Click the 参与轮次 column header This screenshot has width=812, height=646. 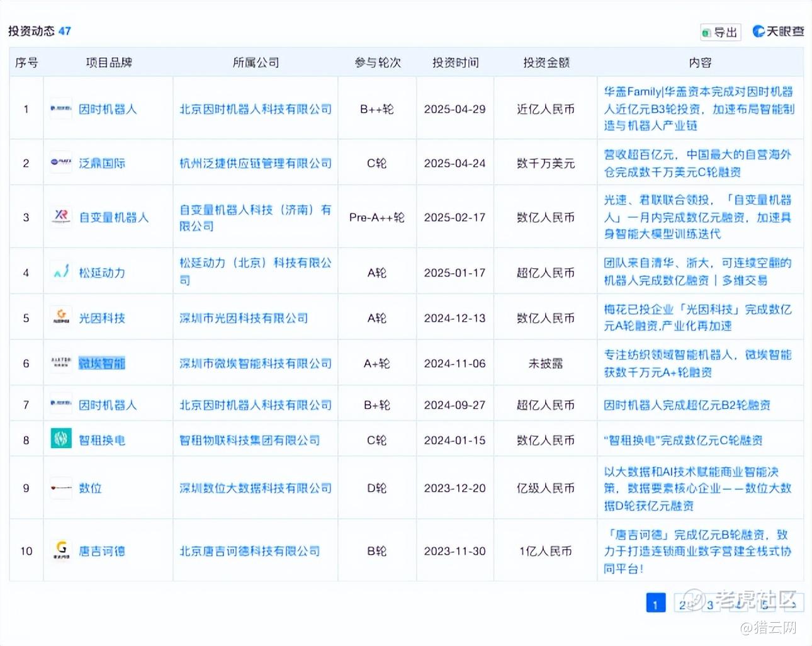point(377,62)
